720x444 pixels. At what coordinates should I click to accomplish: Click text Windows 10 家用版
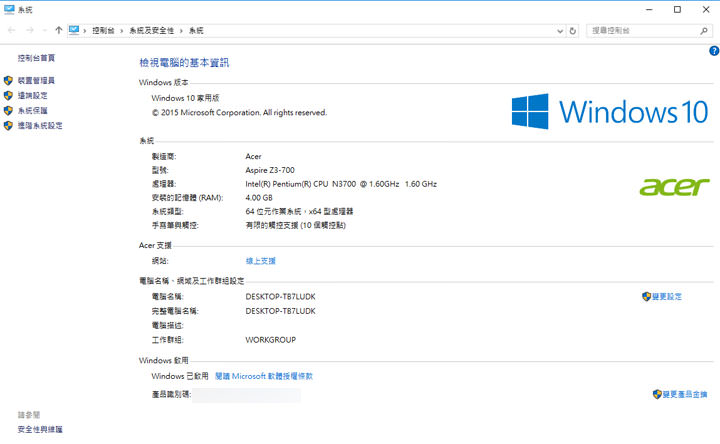pos(186,98)
